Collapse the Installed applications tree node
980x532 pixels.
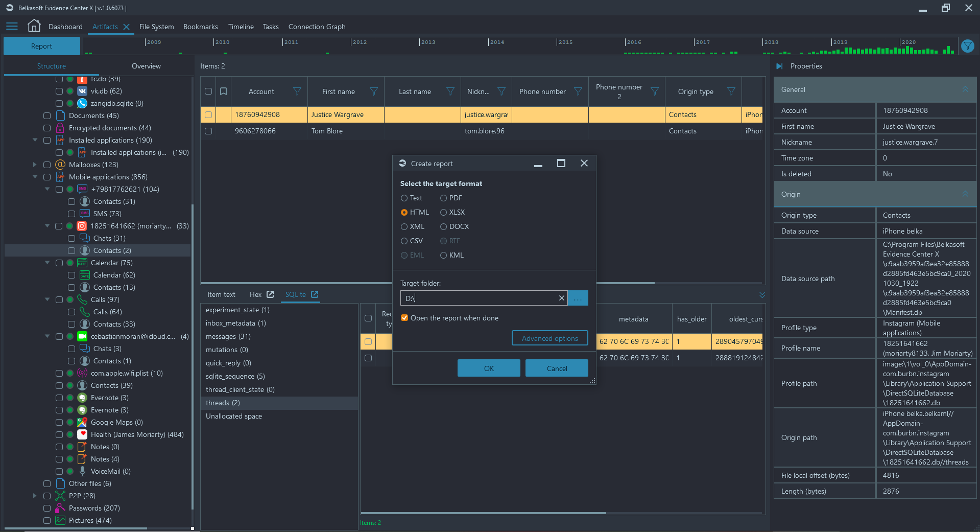click(x=35, y=140)
